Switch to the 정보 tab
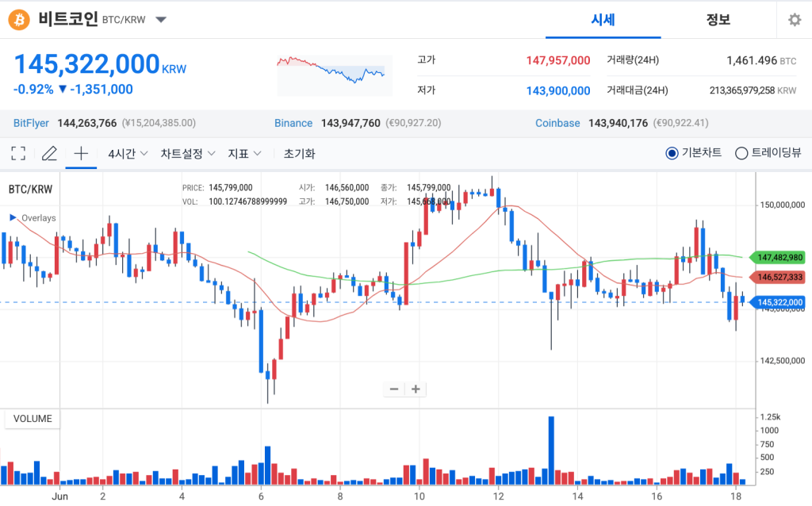The width and height of the screenshot is (812, 506). pos(718,20)
